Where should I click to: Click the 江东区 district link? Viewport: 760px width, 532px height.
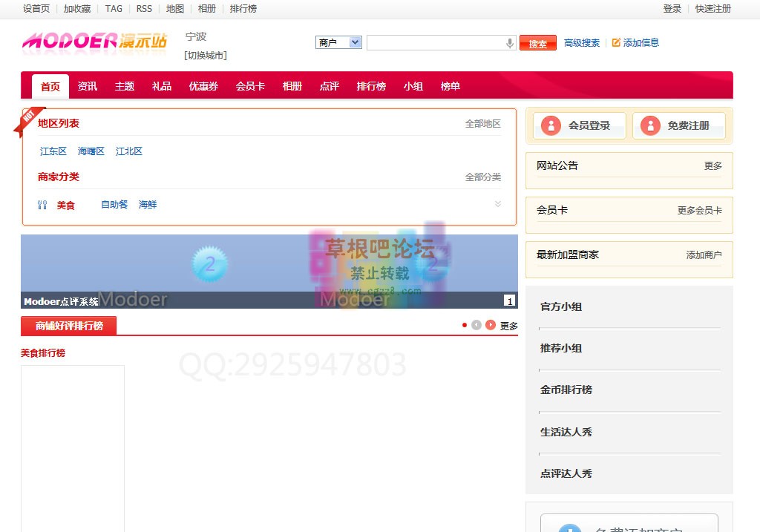click(53, 151)
